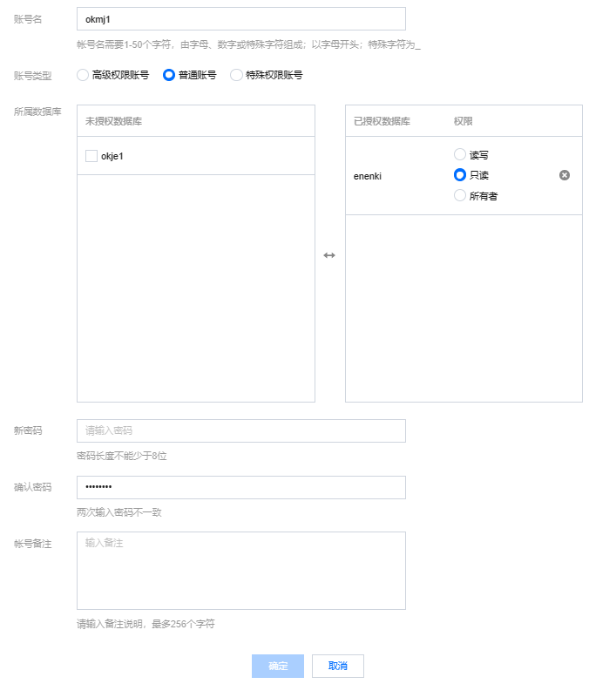Click the 两次输入密码不一致 error message

click(x=119, y=512)
